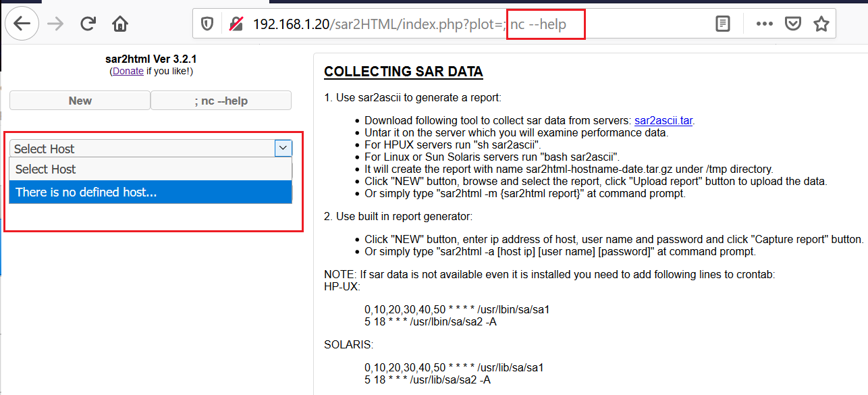The height and width of the screenshot is (395, 868).
Task: Download the sar2ascii.tar file link
Action: coord(663,121)
